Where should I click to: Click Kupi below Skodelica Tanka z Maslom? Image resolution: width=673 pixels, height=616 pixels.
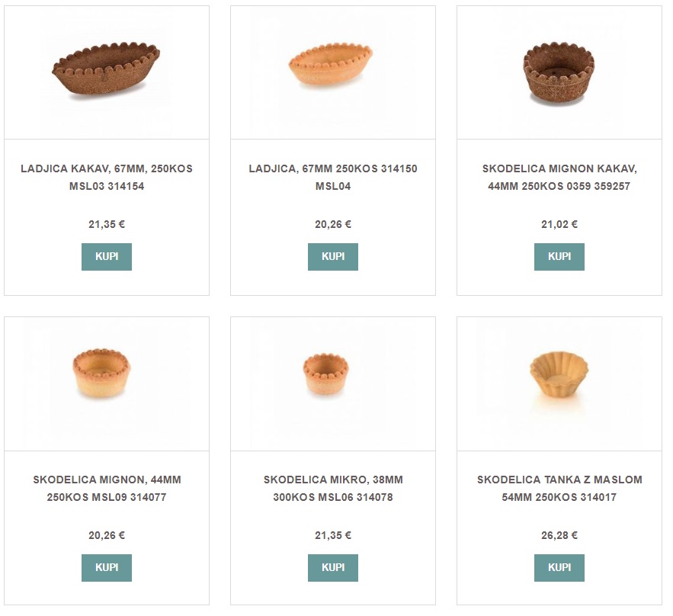click(x=559, y=568)
